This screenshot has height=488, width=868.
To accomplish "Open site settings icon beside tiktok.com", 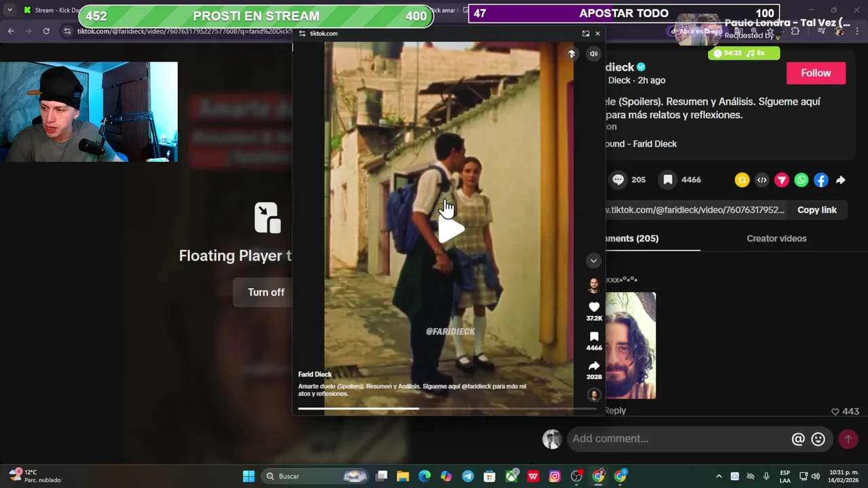I will [x=302, y=33].
